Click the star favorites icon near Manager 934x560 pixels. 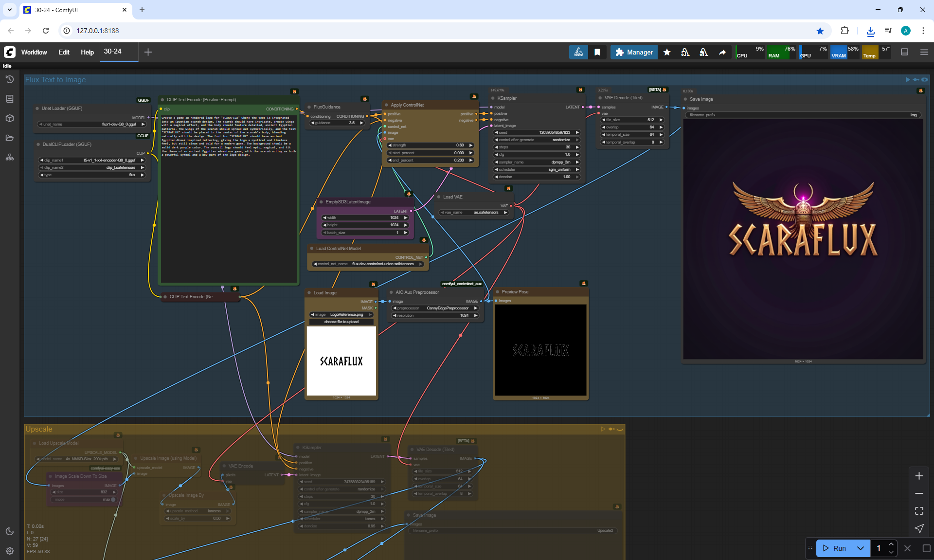667,52
